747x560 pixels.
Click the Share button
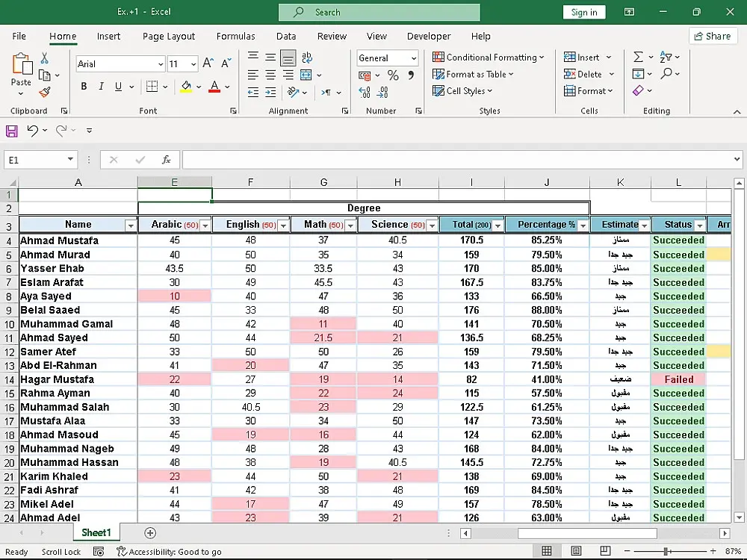tap(713, 36)
